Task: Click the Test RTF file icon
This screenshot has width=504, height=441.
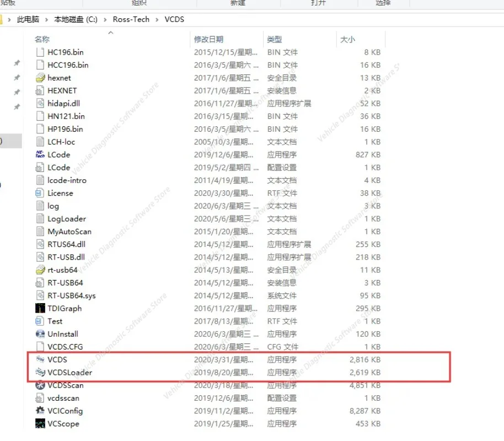Action: point(40,321)
